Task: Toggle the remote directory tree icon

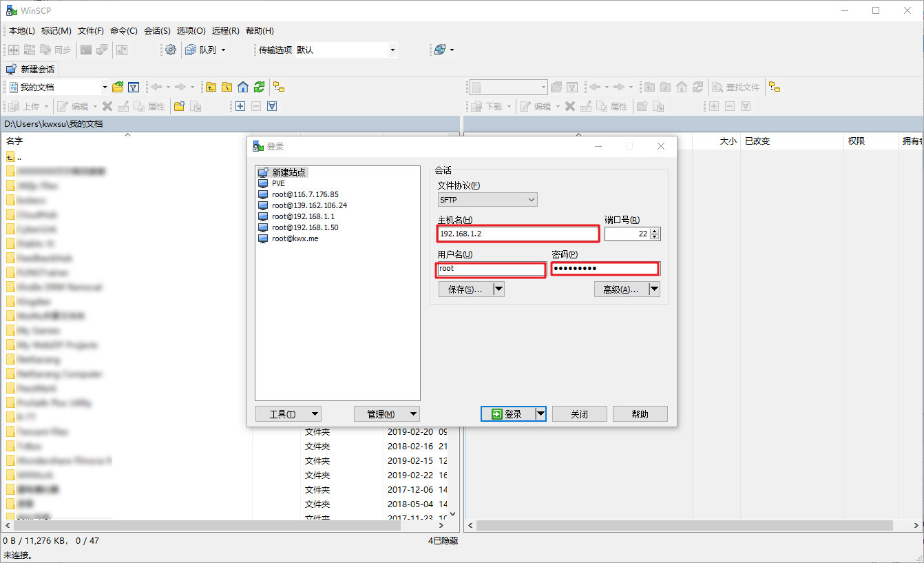Action: [x=775, y=87]
